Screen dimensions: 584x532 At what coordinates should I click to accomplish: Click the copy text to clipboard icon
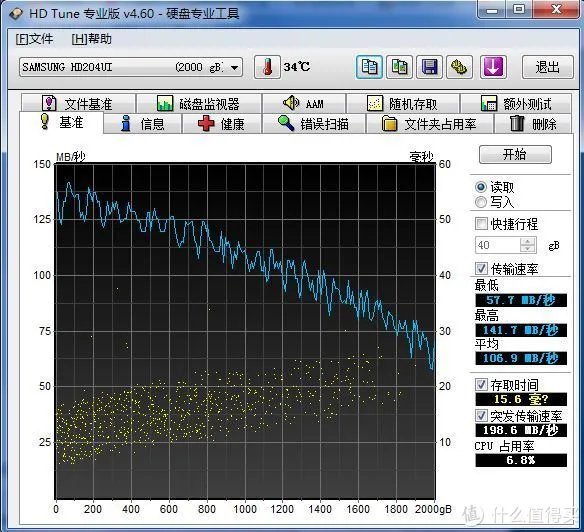tap(369, 67)
